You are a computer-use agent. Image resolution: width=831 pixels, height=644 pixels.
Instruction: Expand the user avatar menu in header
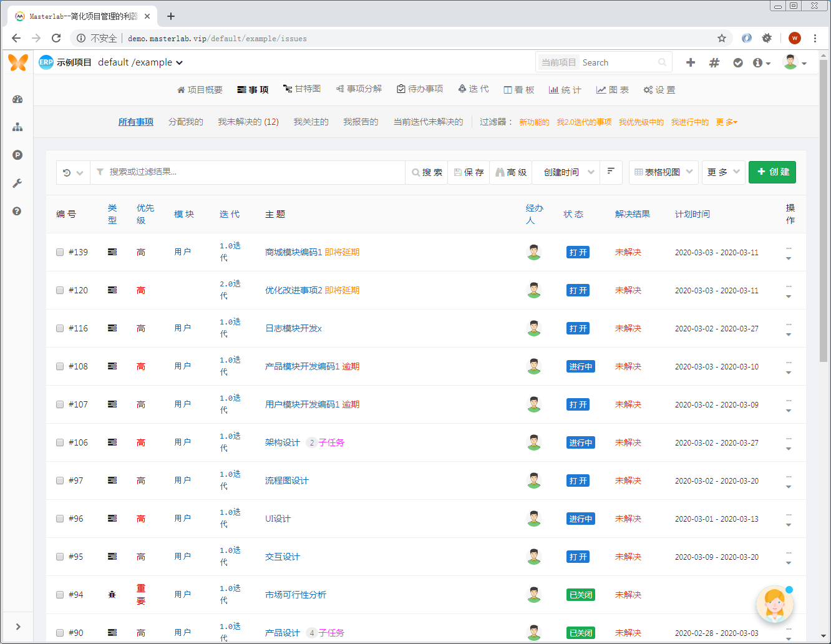coord(795,62)
